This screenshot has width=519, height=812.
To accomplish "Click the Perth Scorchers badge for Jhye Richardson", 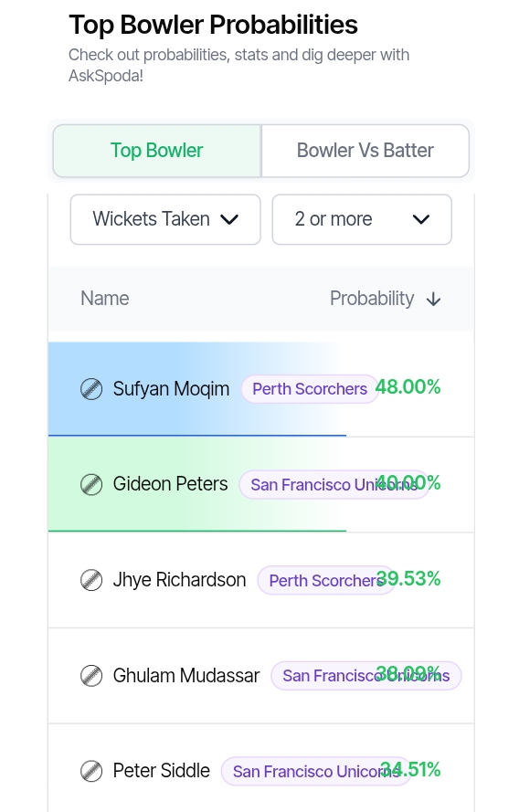I will pyautogui.click(x=326, y=581).
